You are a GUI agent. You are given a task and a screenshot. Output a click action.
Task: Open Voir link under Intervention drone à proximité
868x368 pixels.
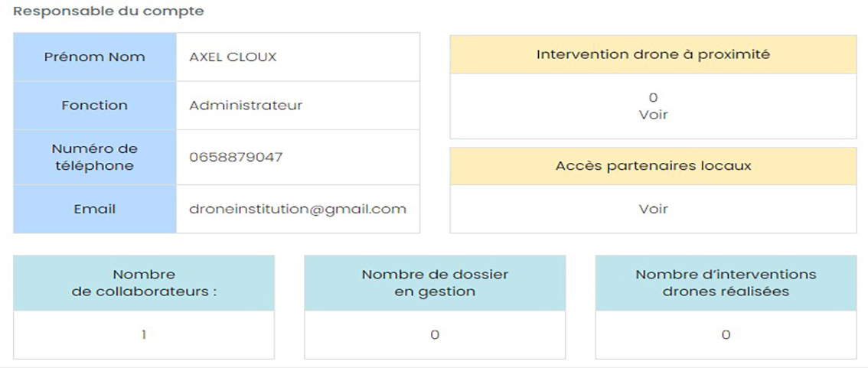653,115
